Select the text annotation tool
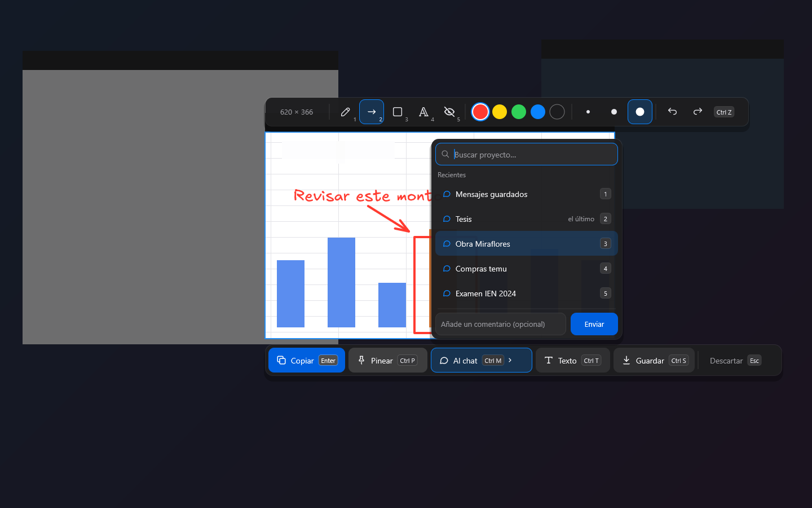The height and width of the screenshot is (508, 812). (423, 112)
